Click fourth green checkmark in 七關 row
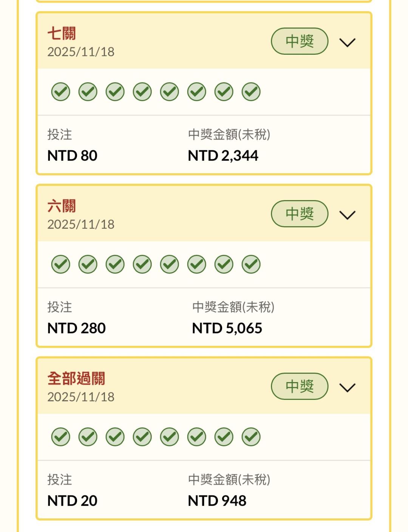The image size is (408, 532). 142,92
